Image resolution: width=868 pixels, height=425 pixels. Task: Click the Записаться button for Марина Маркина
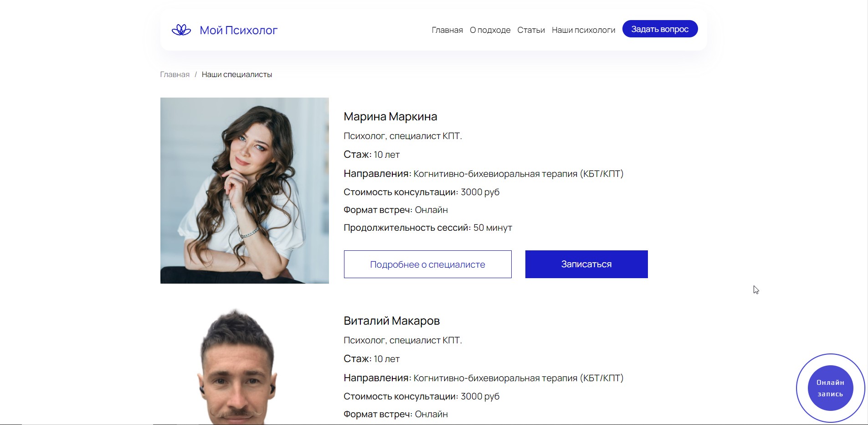pos(586,264)
